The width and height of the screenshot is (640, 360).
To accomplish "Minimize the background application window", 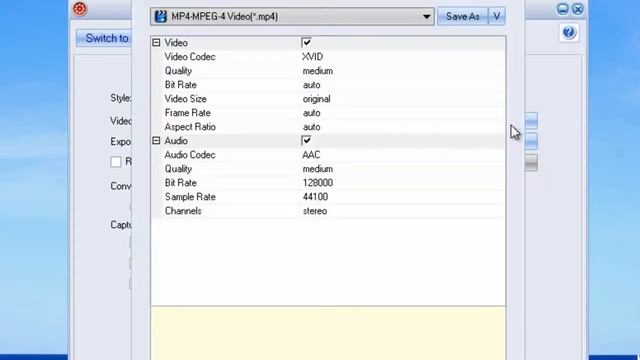I will pos(562,9).
